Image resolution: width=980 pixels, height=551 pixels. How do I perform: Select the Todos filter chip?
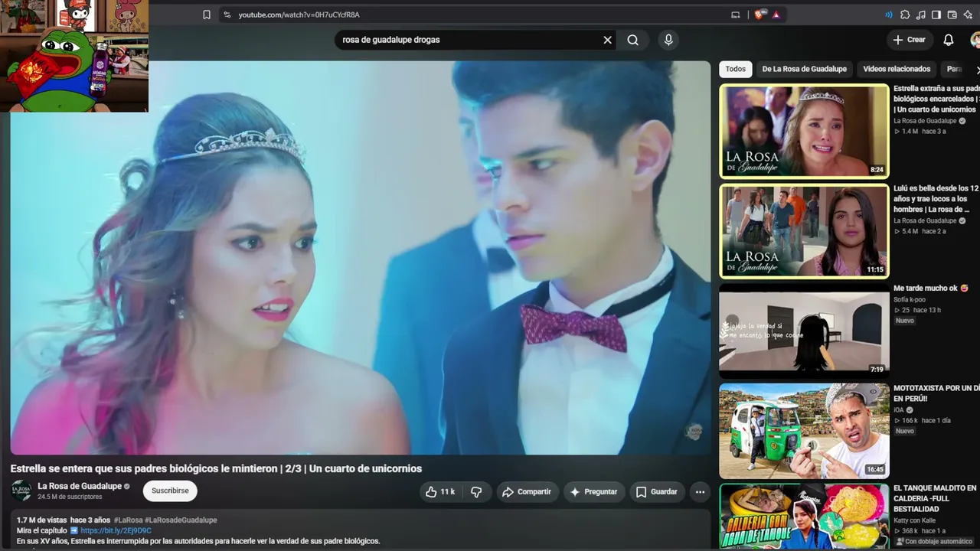736,69
